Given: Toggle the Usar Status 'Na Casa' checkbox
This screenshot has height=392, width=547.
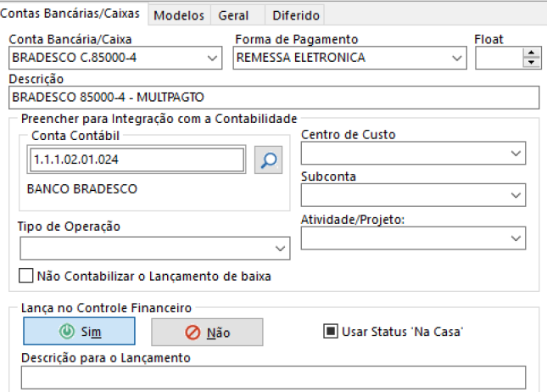Looking at the screenshot, I should [x=330, y=330].
